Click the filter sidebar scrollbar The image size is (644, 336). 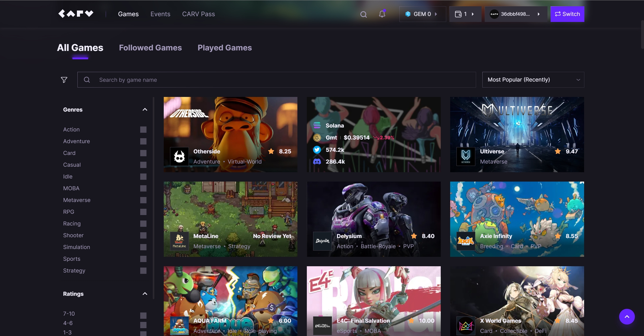coord(154,198)
